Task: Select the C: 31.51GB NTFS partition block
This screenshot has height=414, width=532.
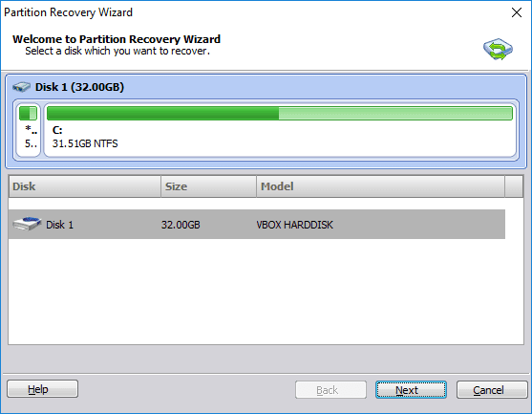Action: pyautogui.click(x=280, y=130)
